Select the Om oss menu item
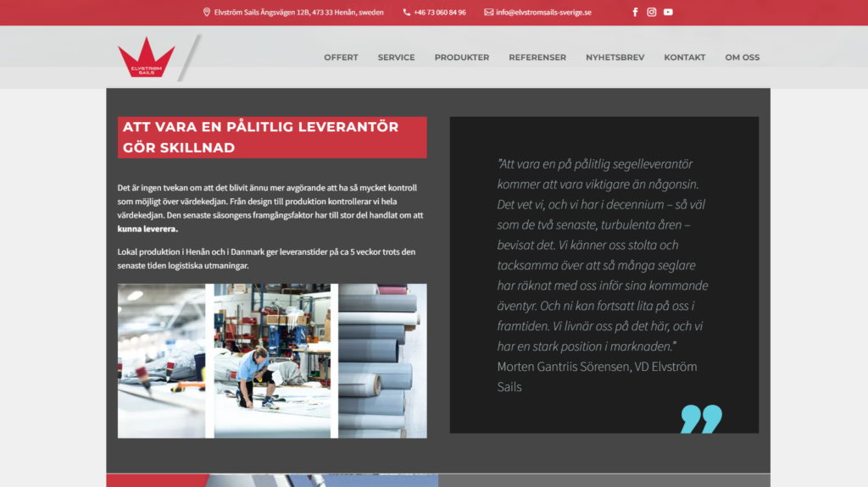The image size is (868, 487). pos(742,58)
